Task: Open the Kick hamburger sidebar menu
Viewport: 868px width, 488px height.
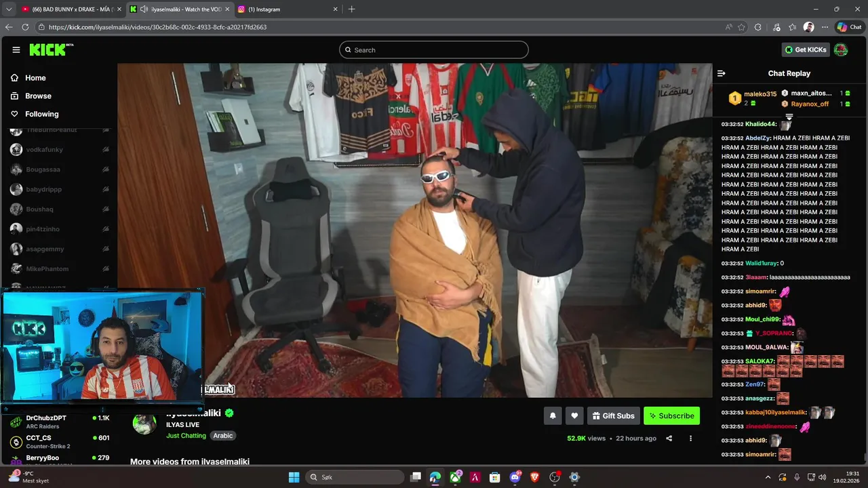Action: 16,49
